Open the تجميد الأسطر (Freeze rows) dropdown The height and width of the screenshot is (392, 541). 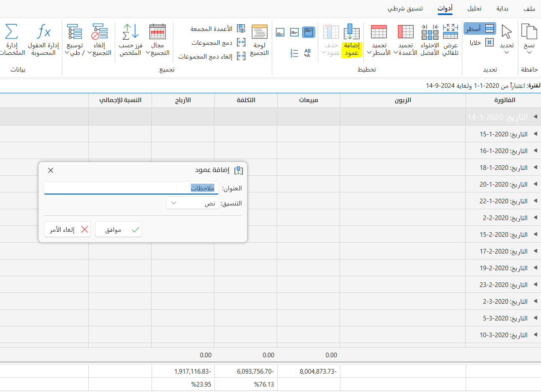[x=379, y=53]
